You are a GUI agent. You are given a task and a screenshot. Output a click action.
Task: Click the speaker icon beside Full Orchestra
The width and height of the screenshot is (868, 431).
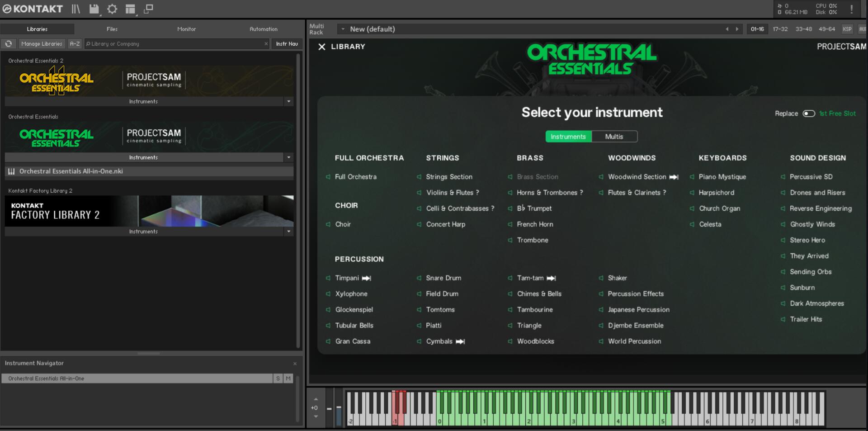pos(328,177)
